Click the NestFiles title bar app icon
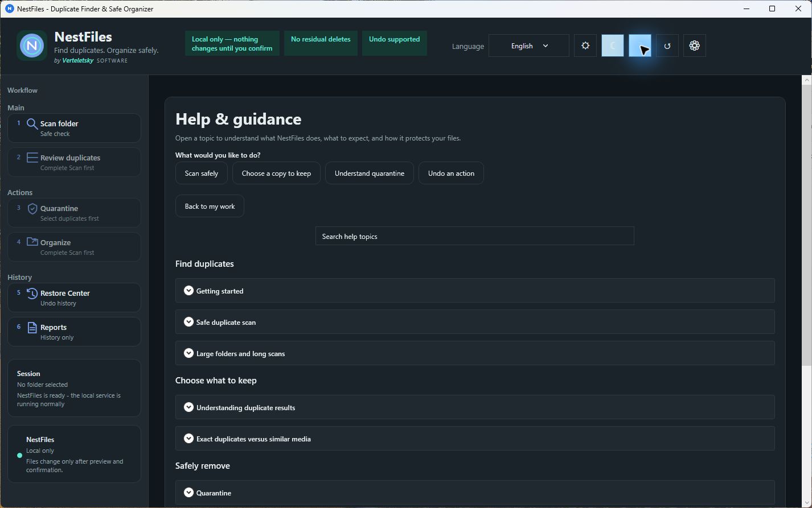812x508 pixels. (9, 9)
